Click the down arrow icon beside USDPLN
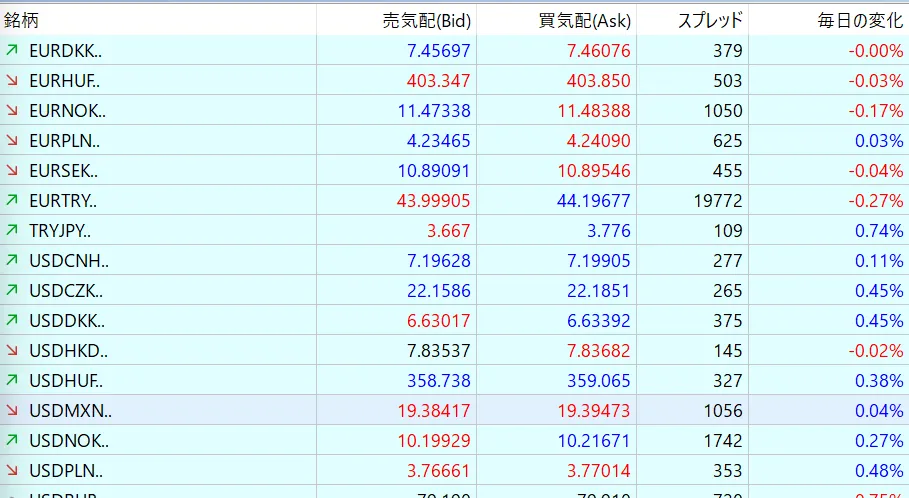The height and width of the screenshot is (498, 909). coord(12,470)
